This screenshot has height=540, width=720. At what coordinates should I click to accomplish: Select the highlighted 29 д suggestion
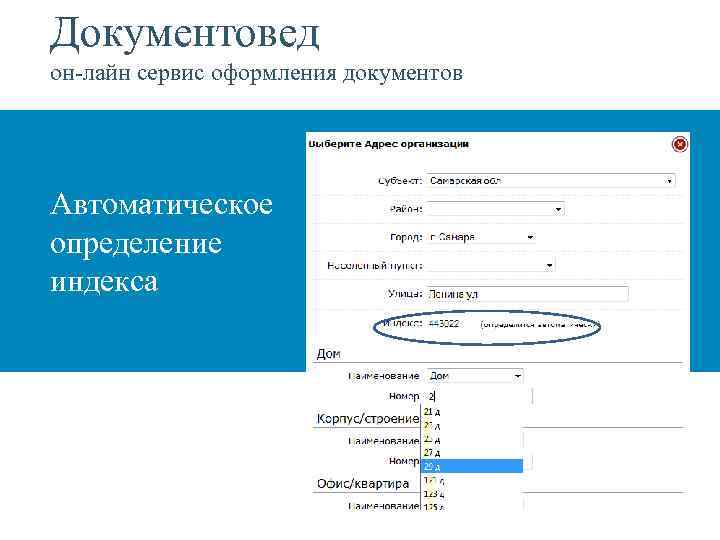click(x=472, y=467)
